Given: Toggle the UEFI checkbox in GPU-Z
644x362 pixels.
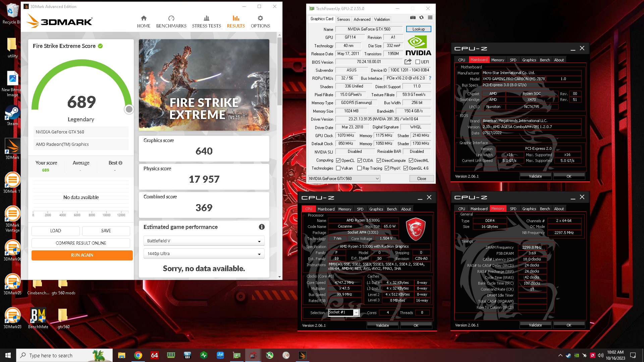Looking at the screenshot, I should point(418,62).
